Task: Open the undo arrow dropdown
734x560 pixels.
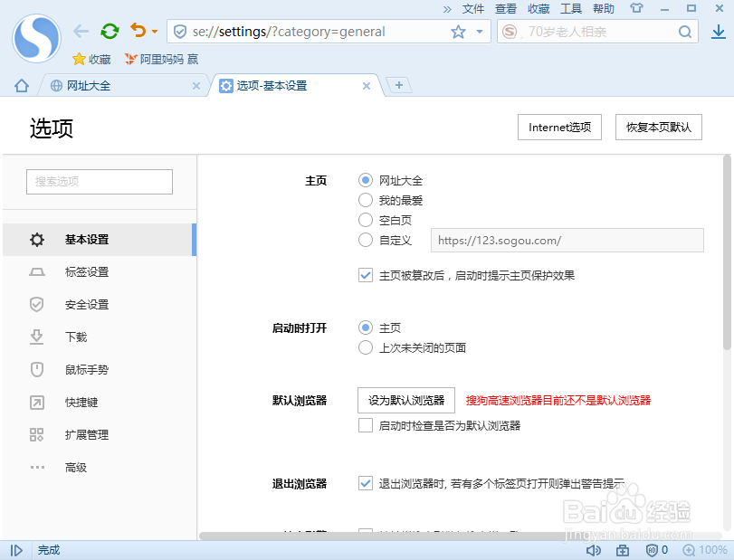Action: (155, 32)
